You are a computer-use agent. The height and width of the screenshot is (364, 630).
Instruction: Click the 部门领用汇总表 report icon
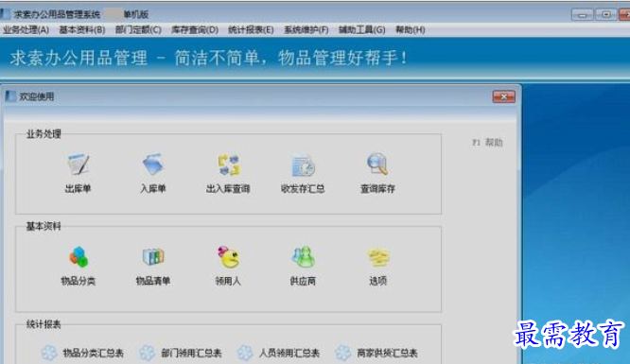(x=148, y=353)
